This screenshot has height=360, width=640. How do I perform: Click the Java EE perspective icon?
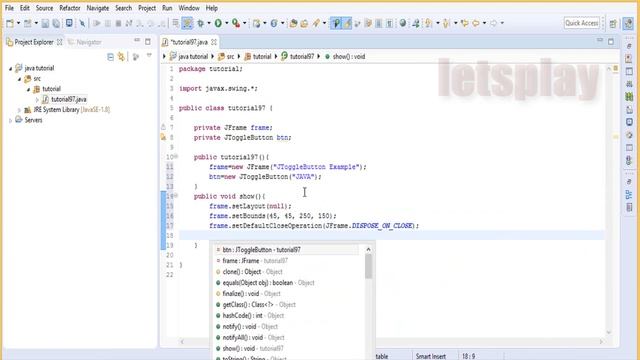pyautogui.click(x=628, y=23)
